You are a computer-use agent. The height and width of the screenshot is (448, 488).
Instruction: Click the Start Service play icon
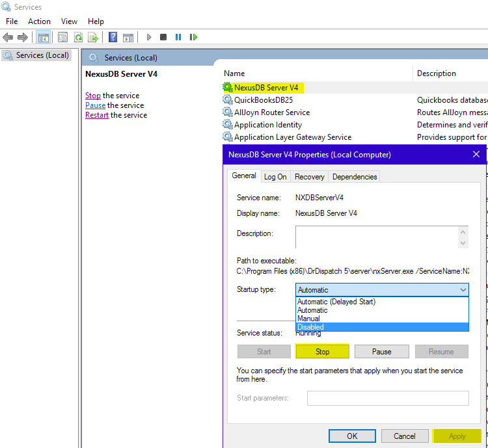(149, 37)
